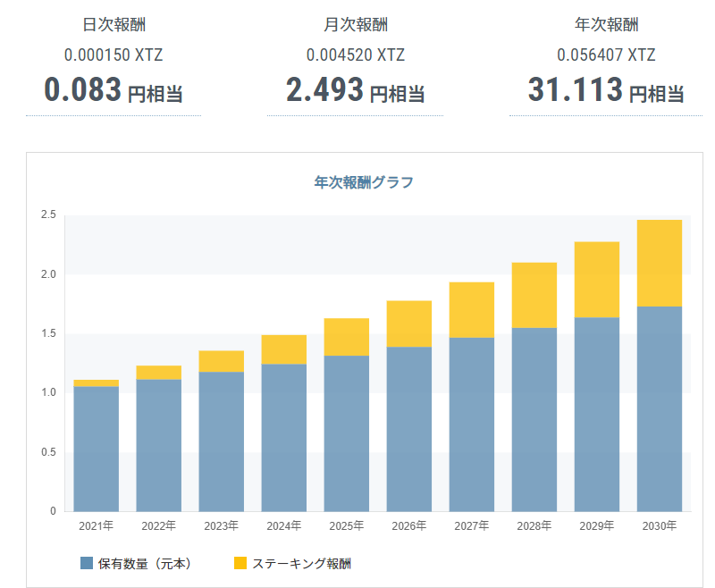Select the yellow staking segment of 2030年 bar
This screenshot has height=588, width=715.
click(x=659, y=264)
